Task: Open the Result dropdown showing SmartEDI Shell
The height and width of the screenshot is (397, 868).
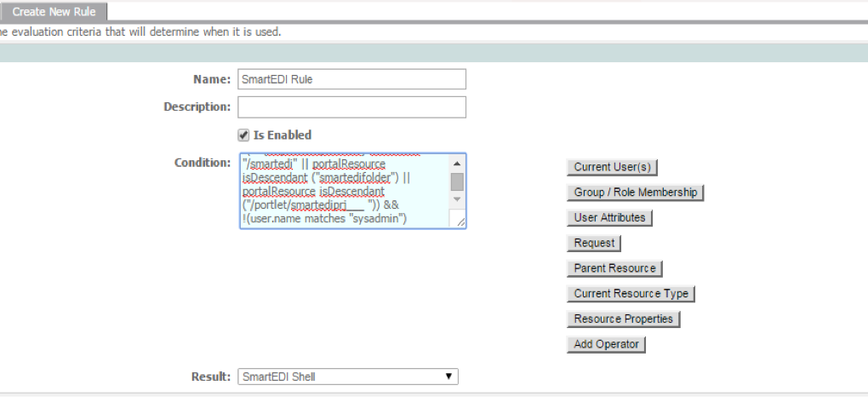Action: (x=348, y=377)
